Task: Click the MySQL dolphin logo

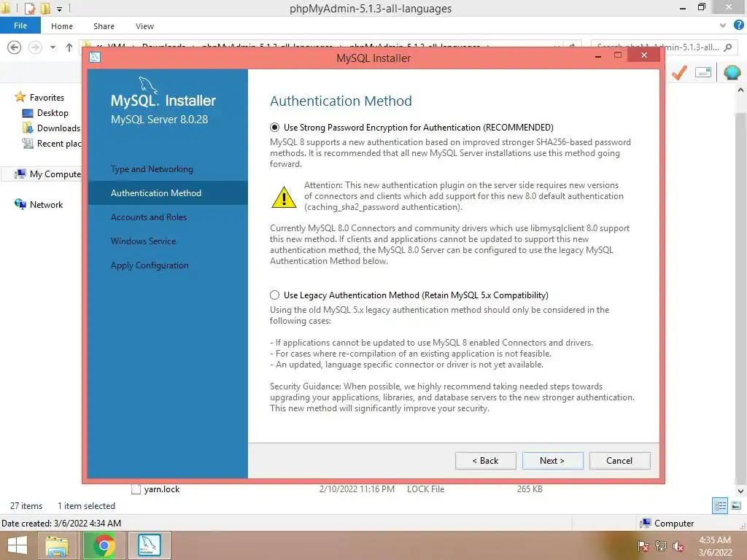Action: click(x=147, y=85)
